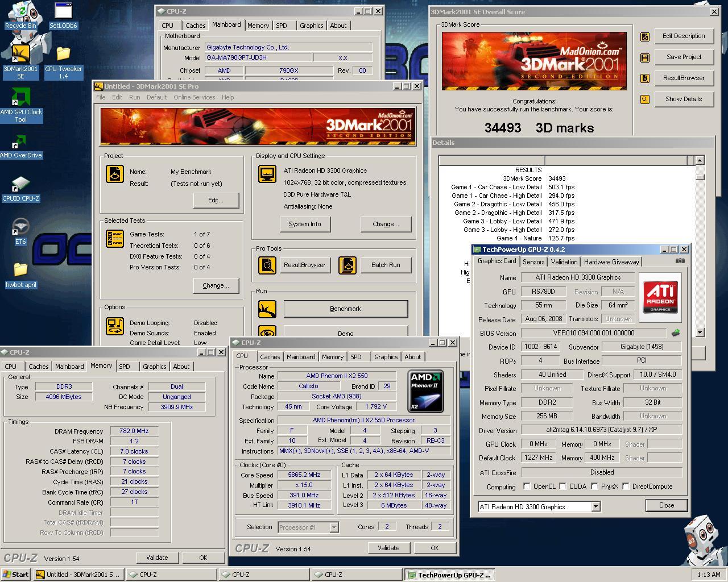Click the Show Details magnifier icon
Image resolution: width=728 pixels, height=582 pixels.
[645, 99]
